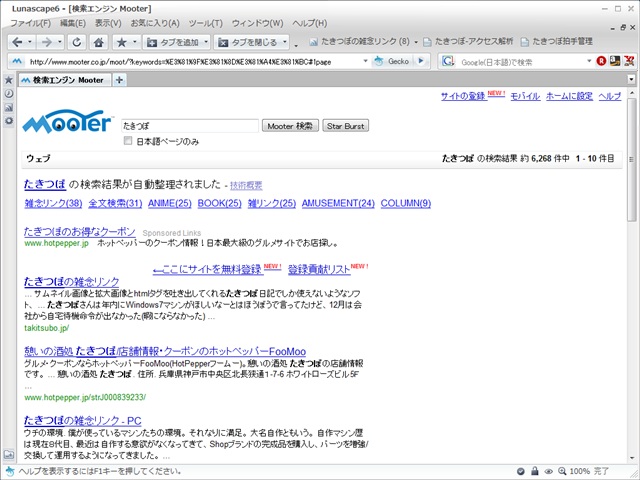Open the ANIME(25) category link
This screenshot has width=640, height=480.
pos(169,204)
